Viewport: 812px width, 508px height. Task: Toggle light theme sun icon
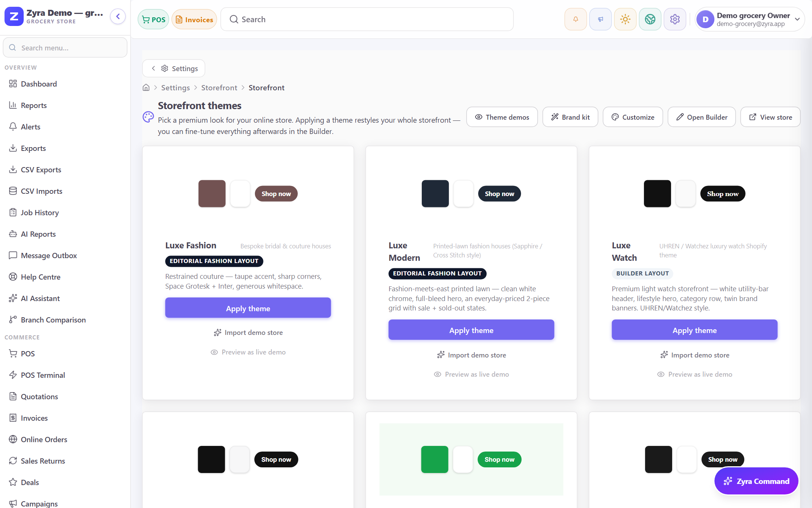pyautogui.click(x=625, y=19)
